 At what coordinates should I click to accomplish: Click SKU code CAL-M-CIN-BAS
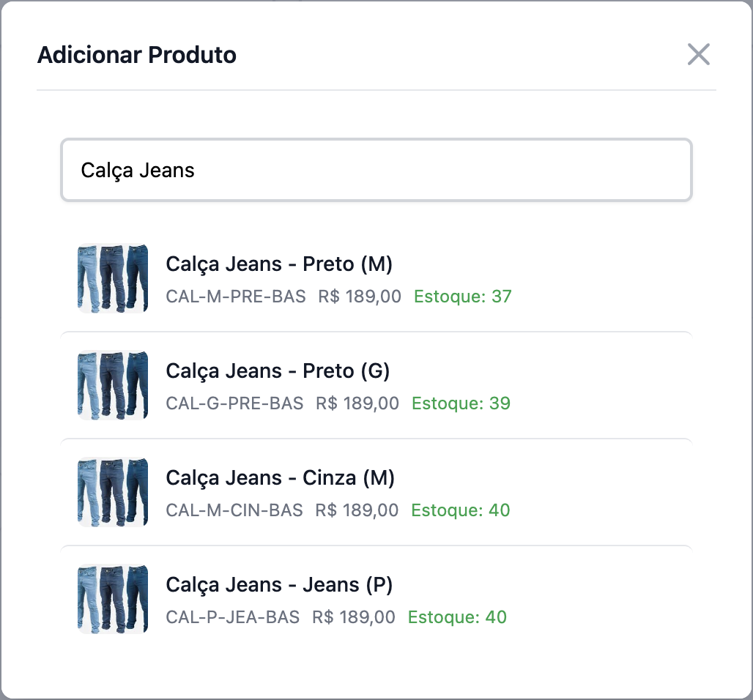coord(234,510)
